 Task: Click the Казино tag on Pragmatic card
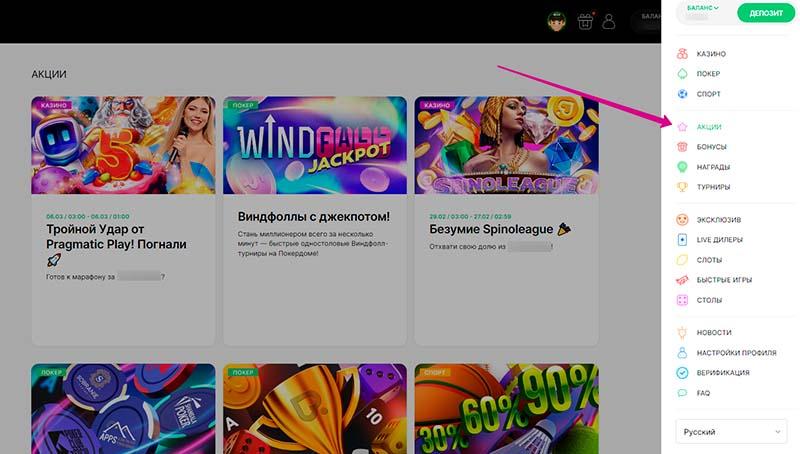pyautogui.click(x=54, y=105)
